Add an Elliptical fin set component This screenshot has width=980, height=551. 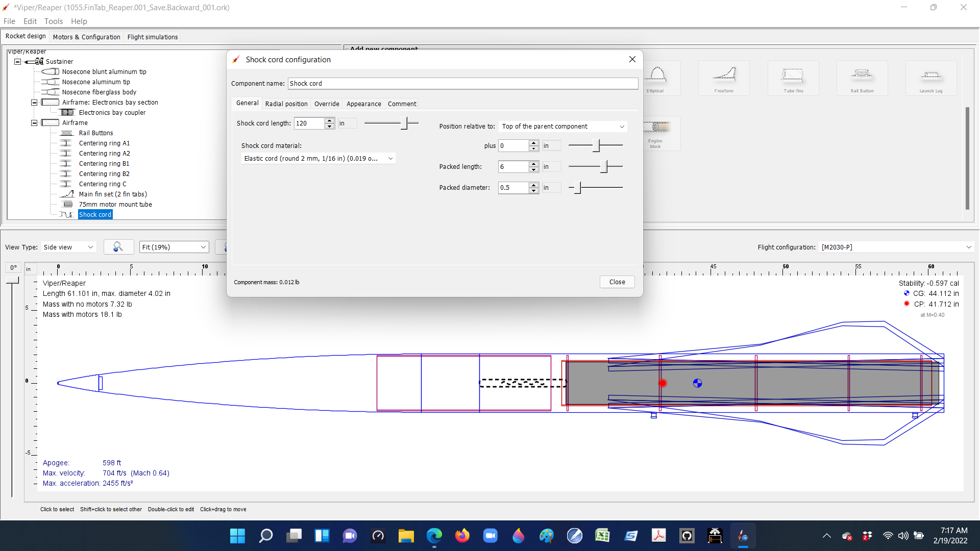[x=656, y=78]
